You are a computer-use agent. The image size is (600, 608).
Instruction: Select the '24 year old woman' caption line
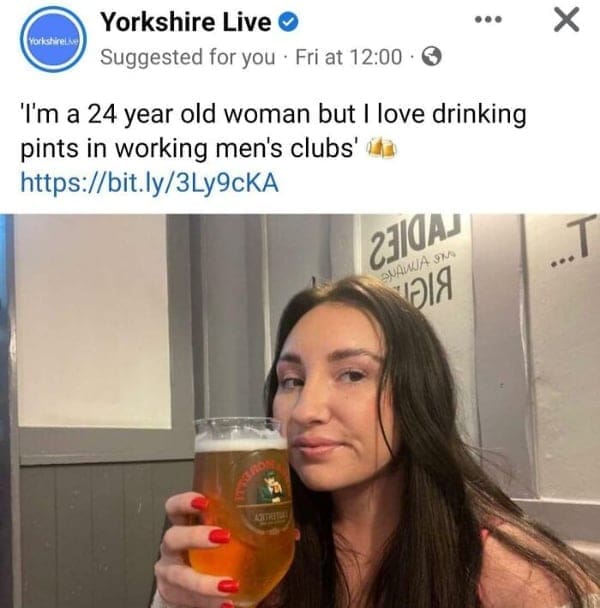pos(273,115)
